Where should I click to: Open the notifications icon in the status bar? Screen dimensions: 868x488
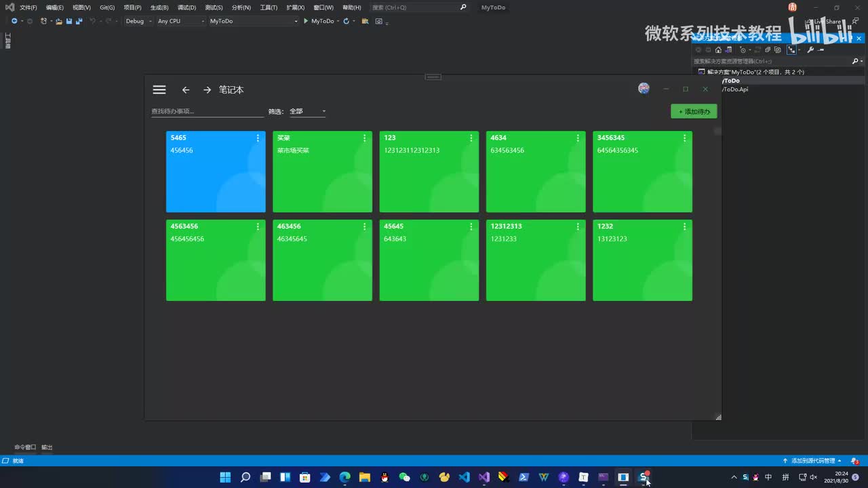(854, 461)
